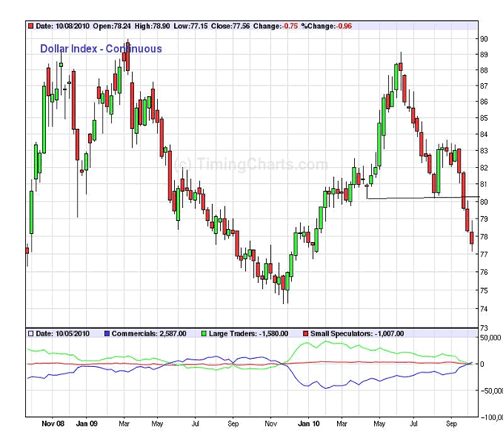Screen dimensions: 504x442
Task: Click the -50,000 indicator axis label
Action: [x=489, y=391]
